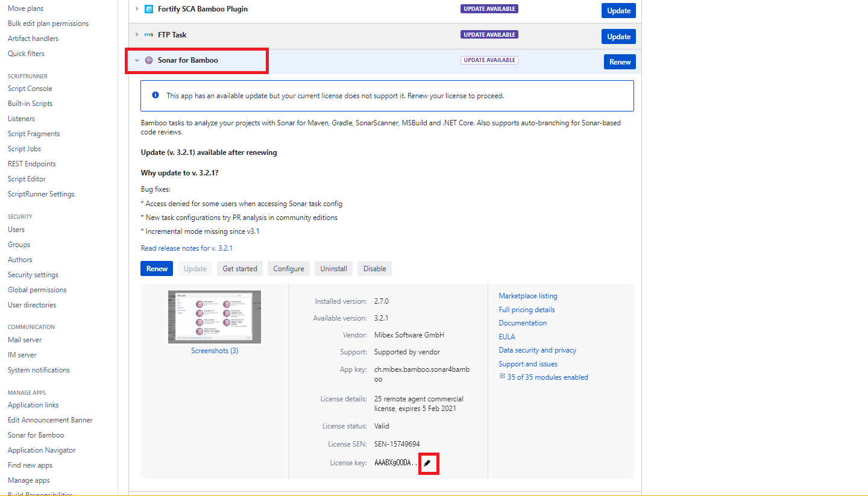Open the app screenshot thumbnail
This screenshot has height=496, width=868.
coord(215,317)
